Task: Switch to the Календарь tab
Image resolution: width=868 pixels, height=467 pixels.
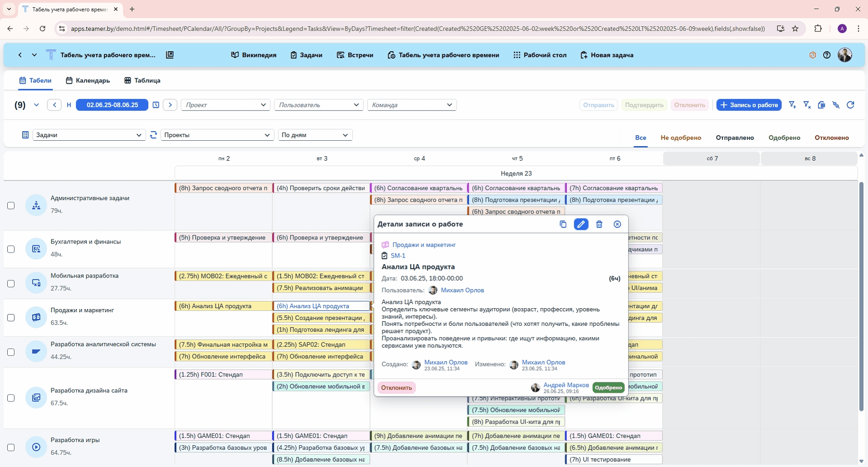Action: [88, 81]
